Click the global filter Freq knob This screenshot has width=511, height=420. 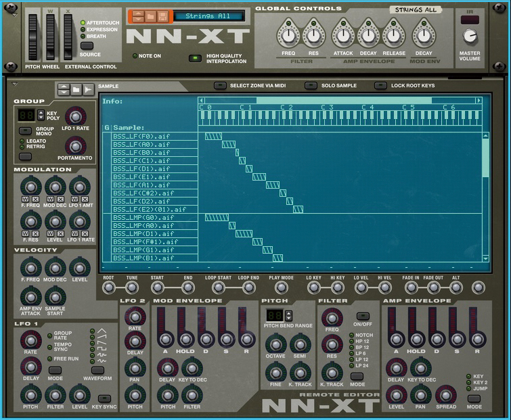tap(288, 35)
